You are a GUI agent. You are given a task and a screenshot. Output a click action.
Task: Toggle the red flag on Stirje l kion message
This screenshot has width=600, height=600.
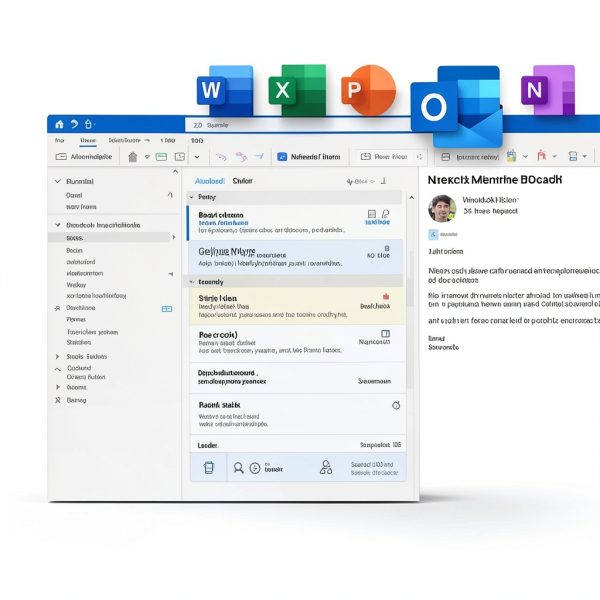(386, 297)
